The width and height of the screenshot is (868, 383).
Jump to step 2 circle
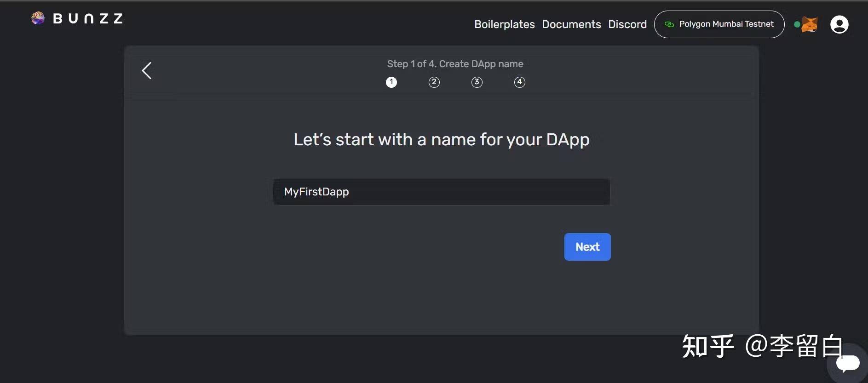click(x=434, y=82)
